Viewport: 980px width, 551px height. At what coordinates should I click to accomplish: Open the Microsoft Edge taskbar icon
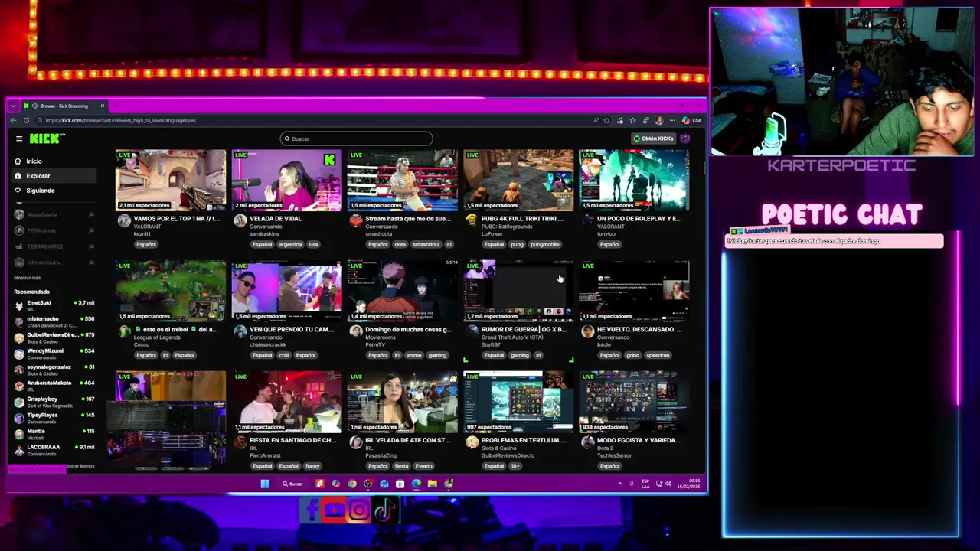coord(416,484)
